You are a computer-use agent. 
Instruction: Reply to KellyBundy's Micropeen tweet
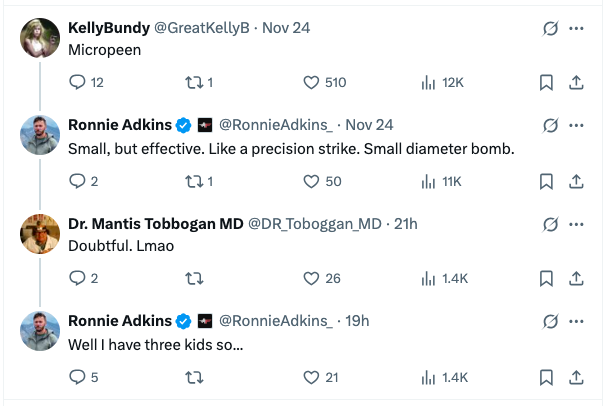tap(78, 83)
